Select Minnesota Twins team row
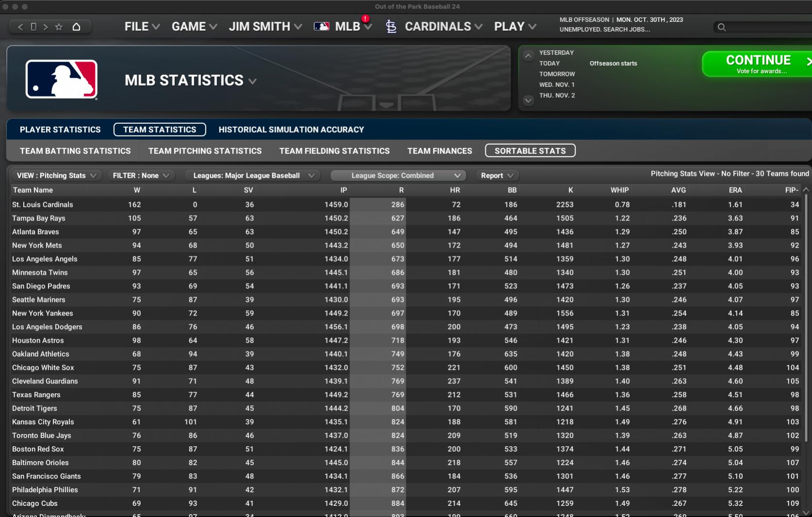The image size is (812, 517). [x=406, y=273]
